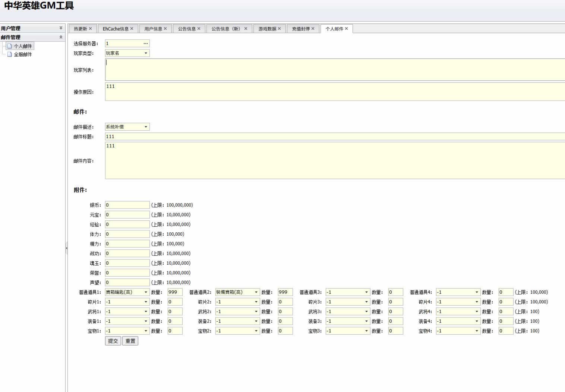This screenshot has width=565, height=392.
Task: Open the 普通道具1 dropdown
Action: (146, 292)
